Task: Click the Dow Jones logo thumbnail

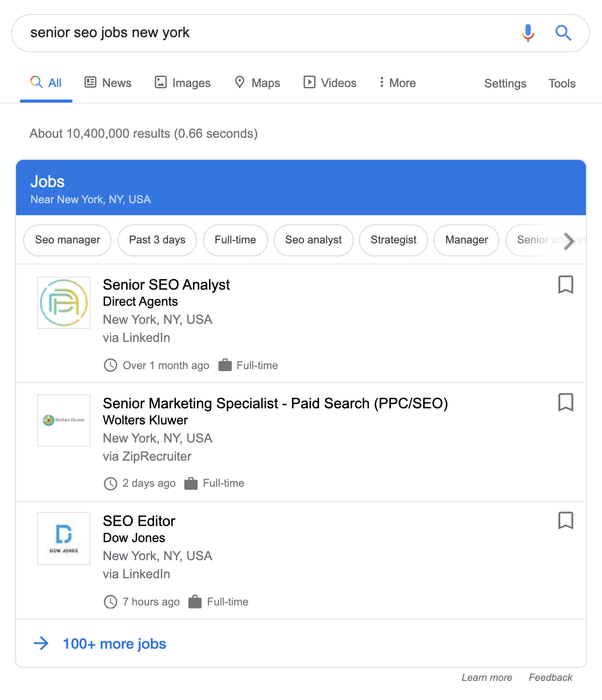Action: (64, 539)
